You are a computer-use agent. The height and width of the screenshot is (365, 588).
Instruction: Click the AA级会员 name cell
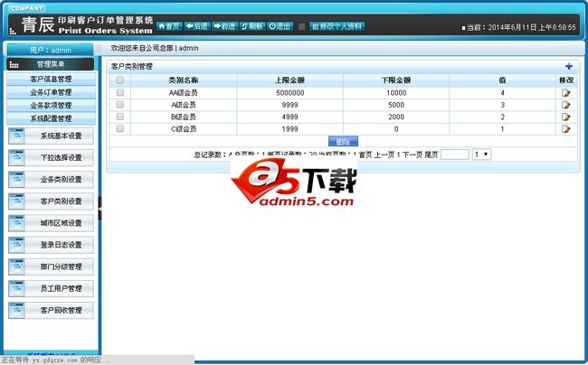pyautogui.click(x=184, y=93)
